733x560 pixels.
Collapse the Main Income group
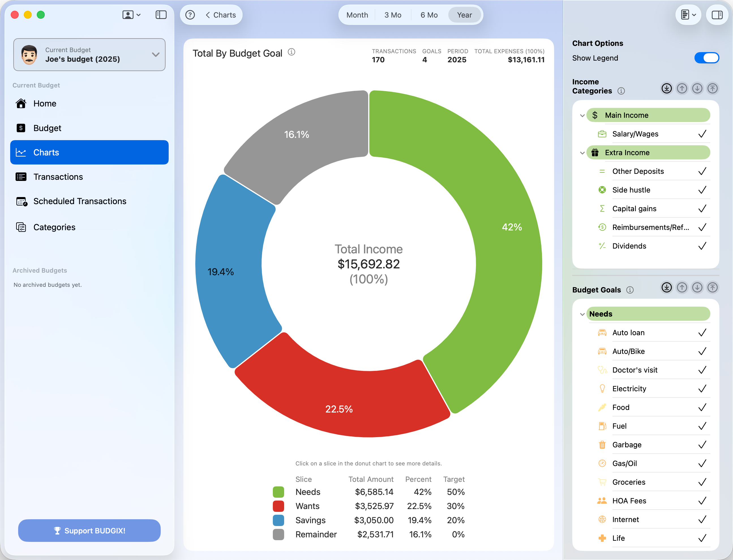pos(582,116)
